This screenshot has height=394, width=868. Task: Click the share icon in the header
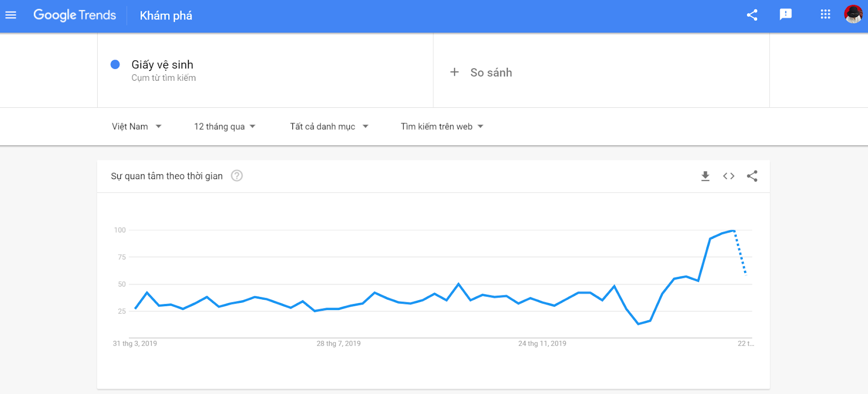752,15
